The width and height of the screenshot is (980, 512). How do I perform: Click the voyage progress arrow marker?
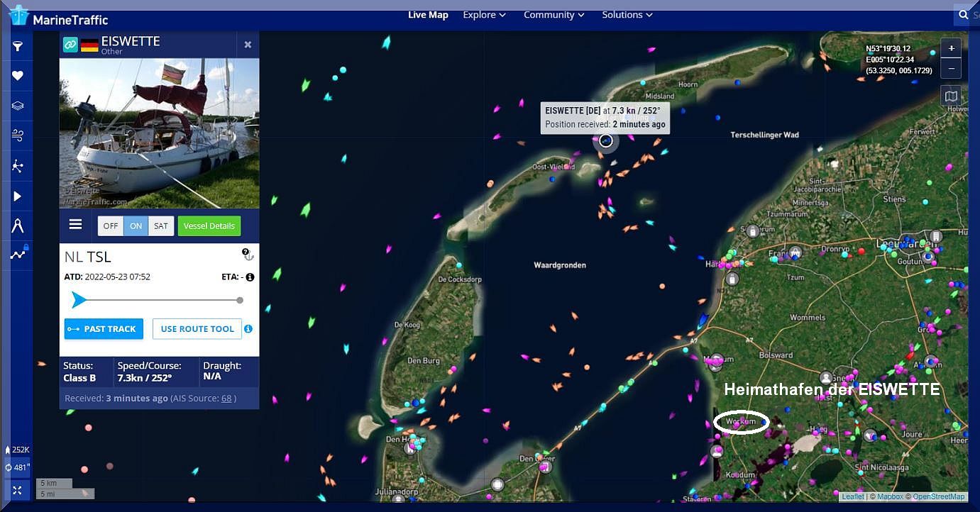(x=79, y=300)
